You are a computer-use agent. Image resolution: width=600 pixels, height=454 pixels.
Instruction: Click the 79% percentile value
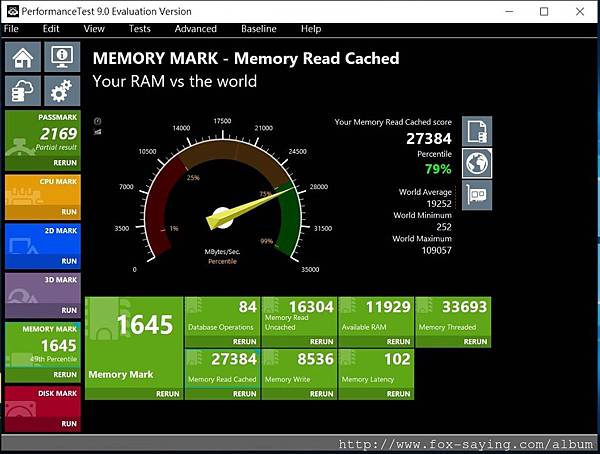(x=438, y=169)
